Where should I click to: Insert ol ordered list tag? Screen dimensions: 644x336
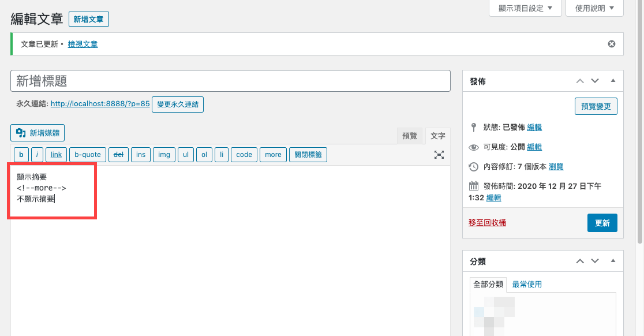pyautogui.click(x=204, y=155)
